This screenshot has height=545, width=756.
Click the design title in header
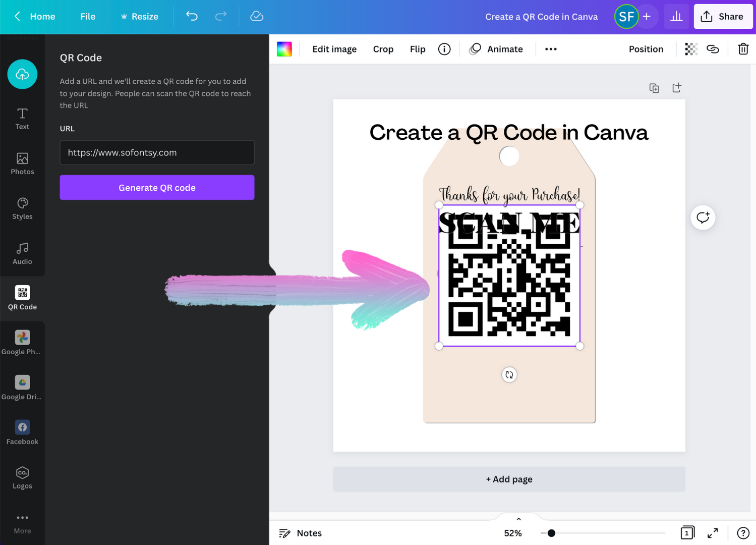tap(541, 17)
